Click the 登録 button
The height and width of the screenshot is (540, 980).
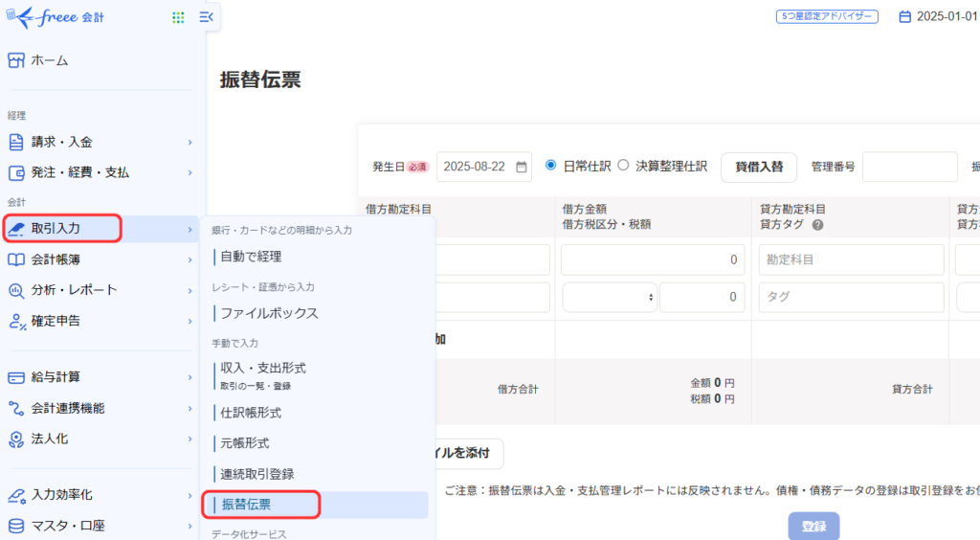coord(813,527)
